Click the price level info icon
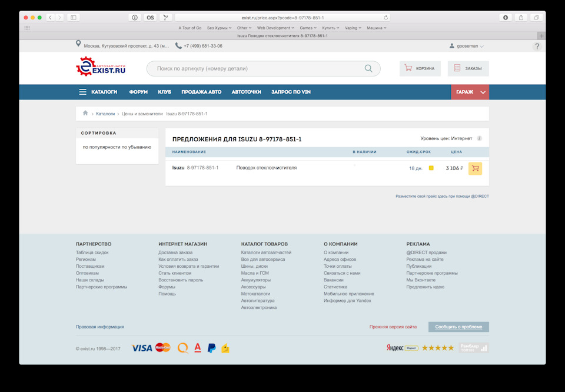This screenshot has height=392, width=565. (479, 138)
